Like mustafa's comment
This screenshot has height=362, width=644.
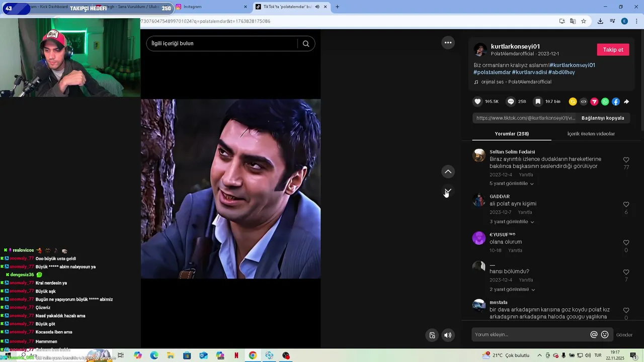pos(626,310)
